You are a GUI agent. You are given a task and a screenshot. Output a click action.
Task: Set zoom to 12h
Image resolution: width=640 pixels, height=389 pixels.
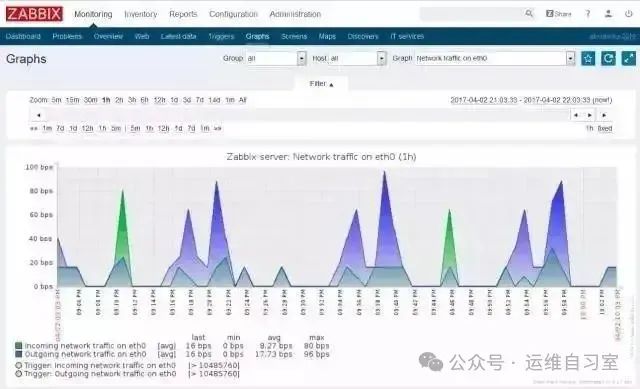[x=159, y=100]
